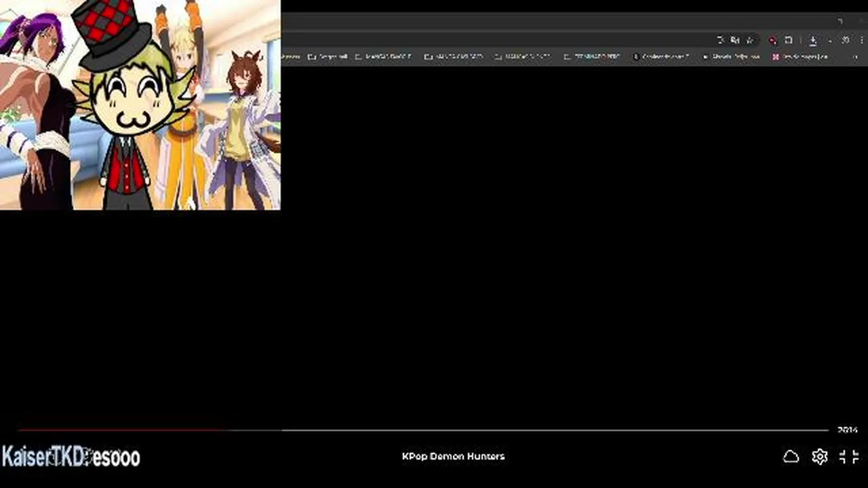868x488 pixels.
Task: Click the KPop Demon Hunters title text
Action: pyautogui.click(x=453, y=456)
